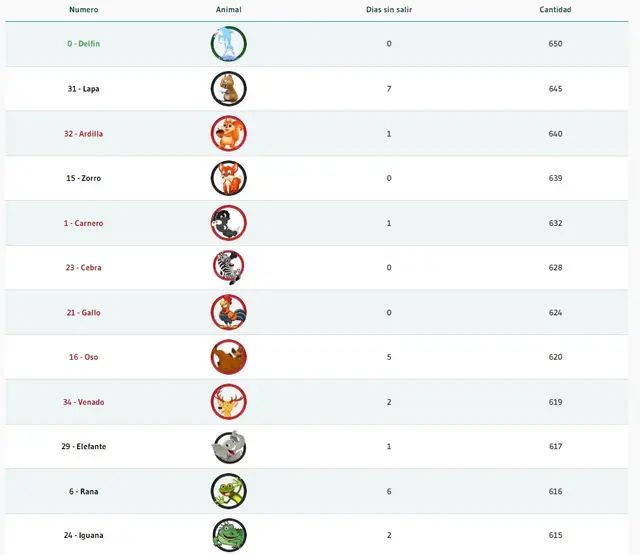Click the Cebra zebra icon

tap(228, 268)
